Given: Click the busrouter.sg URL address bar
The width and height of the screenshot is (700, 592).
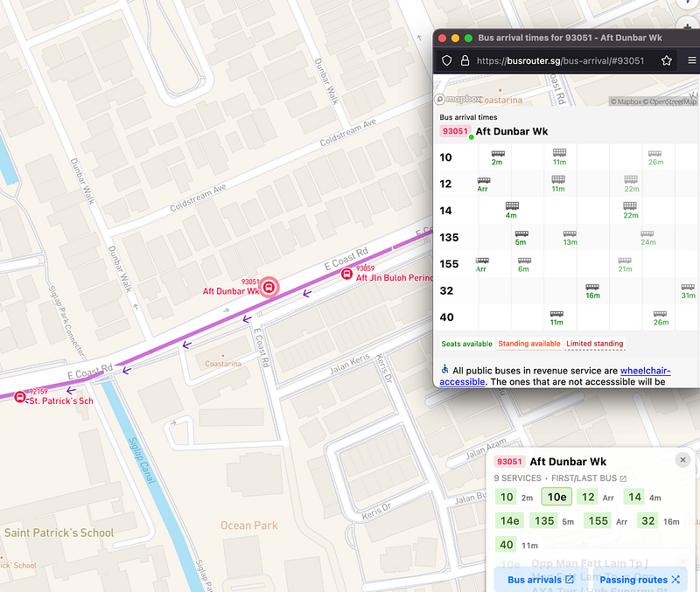Looking at the screenshot, I should pyautogui.click(x=560, y=60).
